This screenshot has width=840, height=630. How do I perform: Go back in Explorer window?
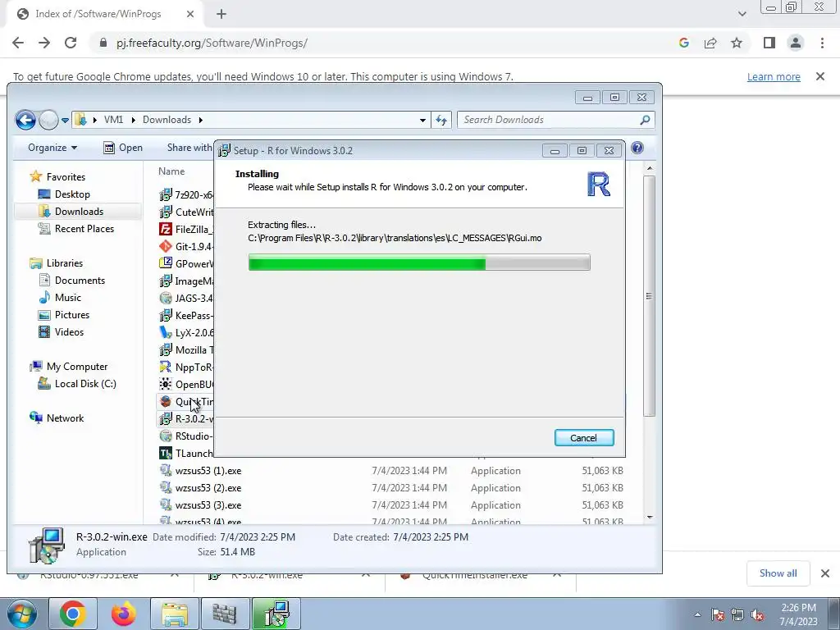pos(25,120)
